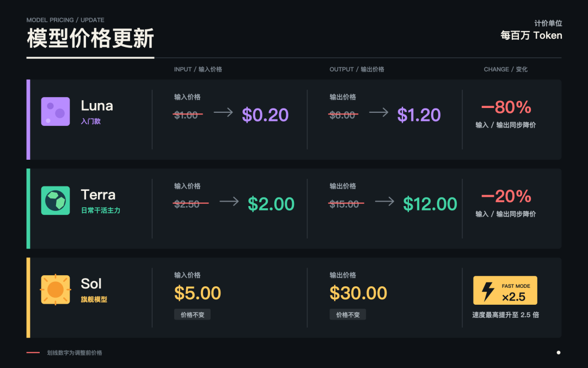This screenshot has height=368, width=588.
Task: Click the FAST MODE ×2.5 badge
Action: 505,290
